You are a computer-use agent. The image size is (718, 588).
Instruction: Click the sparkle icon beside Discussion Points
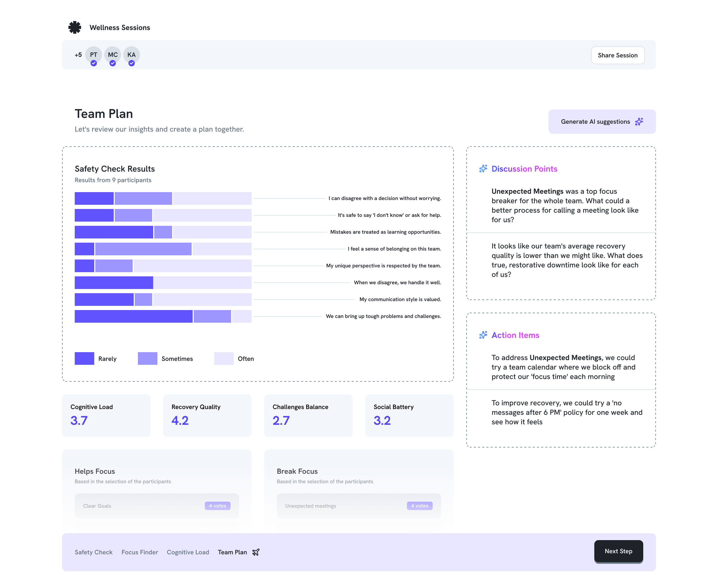point(483,168)
